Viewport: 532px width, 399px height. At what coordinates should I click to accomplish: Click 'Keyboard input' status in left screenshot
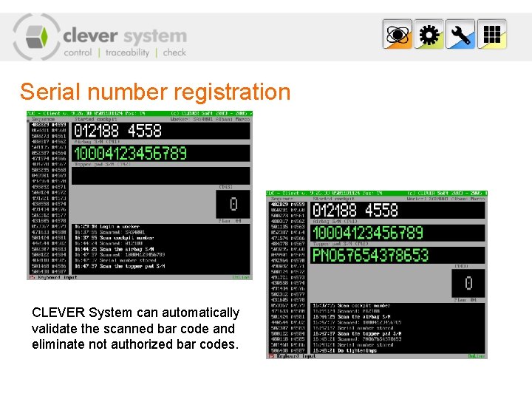click(x=58, y=278)
